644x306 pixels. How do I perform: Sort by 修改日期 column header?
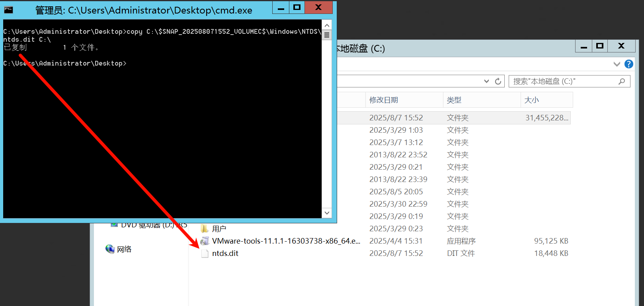click(x=384, y=100)
